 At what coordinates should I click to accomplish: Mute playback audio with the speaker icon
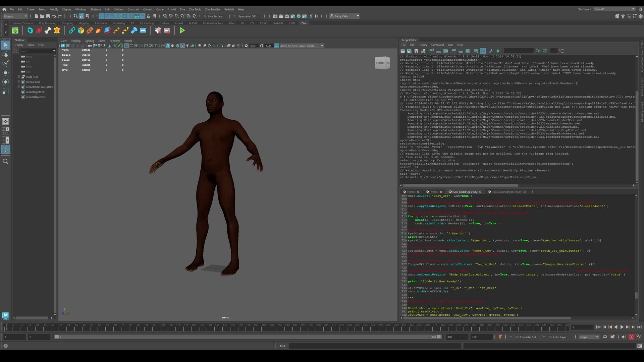click(624, 337)
